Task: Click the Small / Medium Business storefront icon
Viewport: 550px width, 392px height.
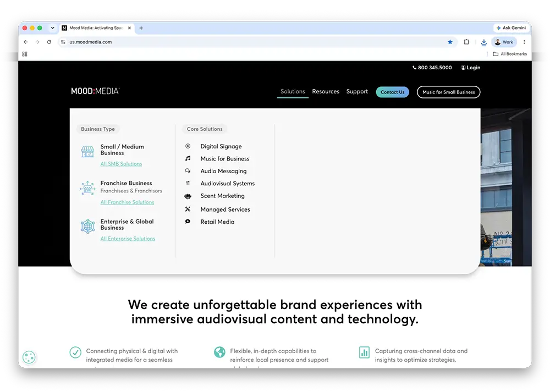Action: tap(87, 152)
